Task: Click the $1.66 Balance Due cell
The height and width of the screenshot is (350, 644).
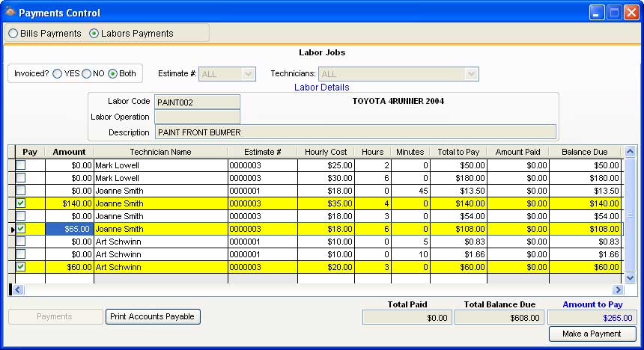Action: (585, 254)
